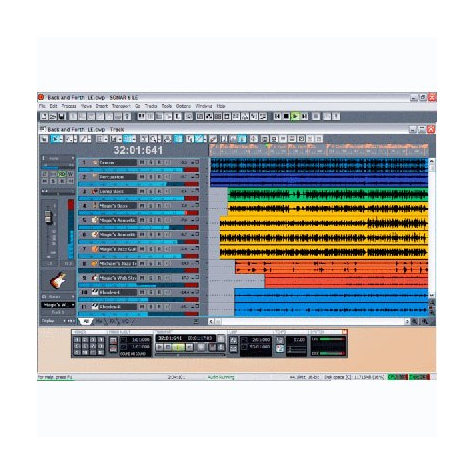Click the keyboard icon on track 10

click(x=95, y=292)
